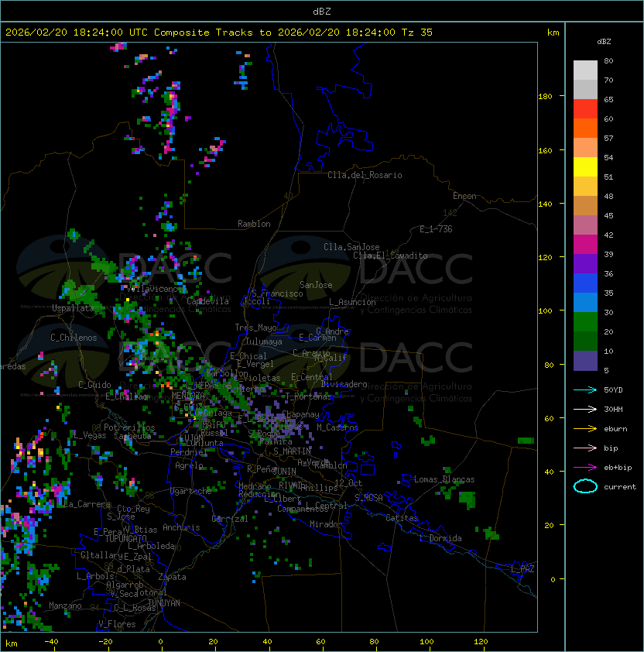Click the 'eb+bip' legend label
This screenshot has height=652, width=644.
(x=618, y=468)
